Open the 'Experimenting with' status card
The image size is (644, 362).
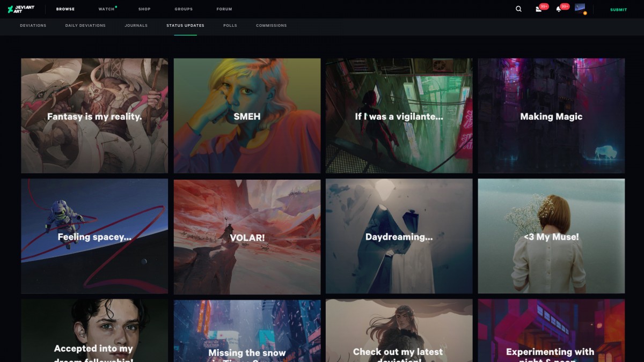[x=551, y=330]
